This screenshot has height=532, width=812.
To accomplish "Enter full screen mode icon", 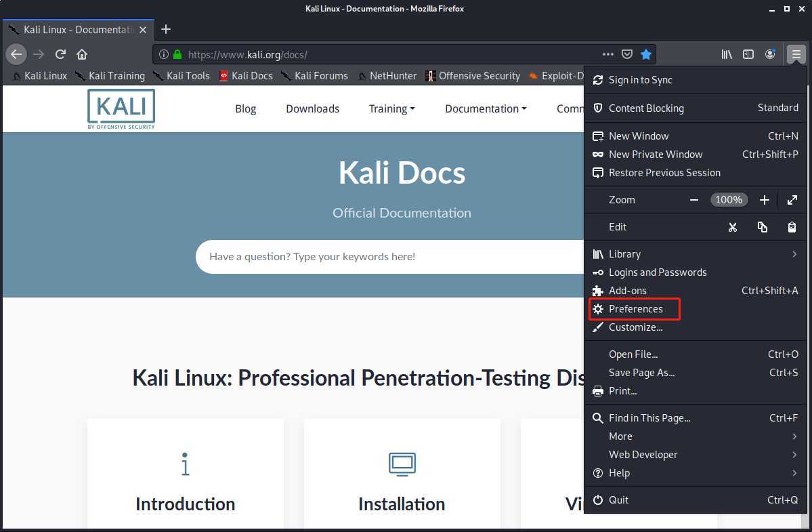I will [x=792, y=200].
